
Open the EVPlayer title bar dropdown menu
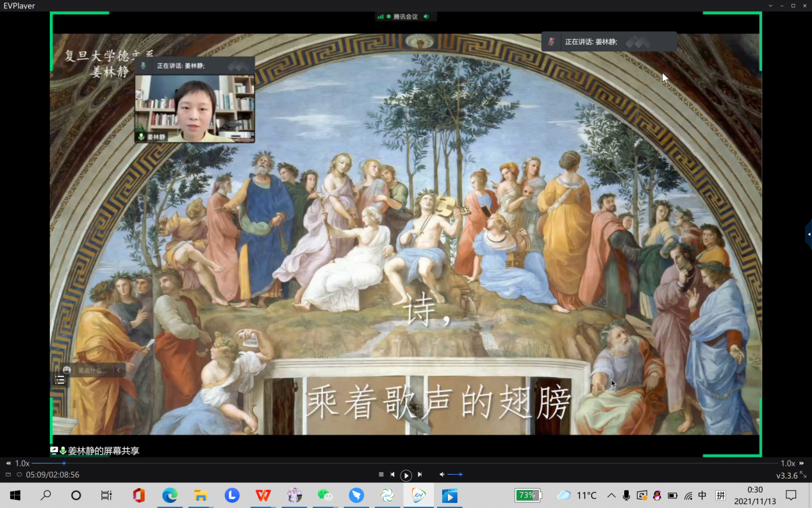(771, 5)
